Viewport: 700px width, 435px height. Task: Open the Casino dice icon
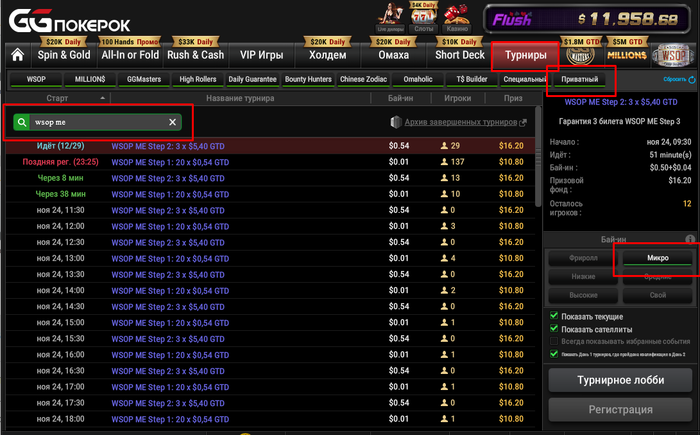point(457,18)
